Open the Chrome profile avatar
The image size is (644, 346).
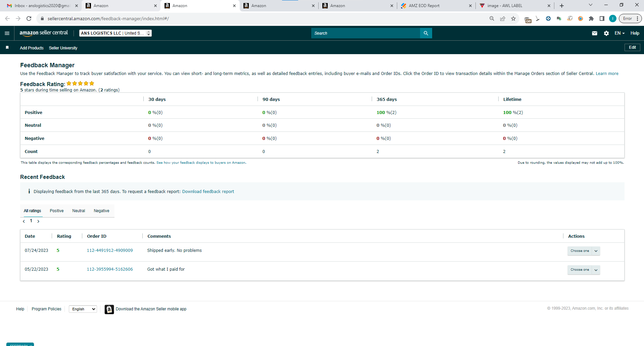[x=613, y=18]
